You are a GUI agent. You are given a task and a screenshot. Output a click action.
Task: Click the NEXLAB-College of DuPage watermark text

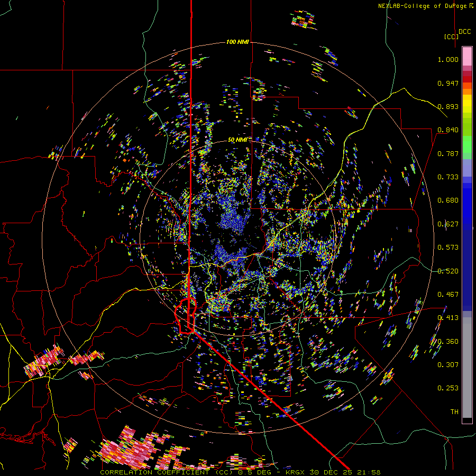tap(425, 6)
